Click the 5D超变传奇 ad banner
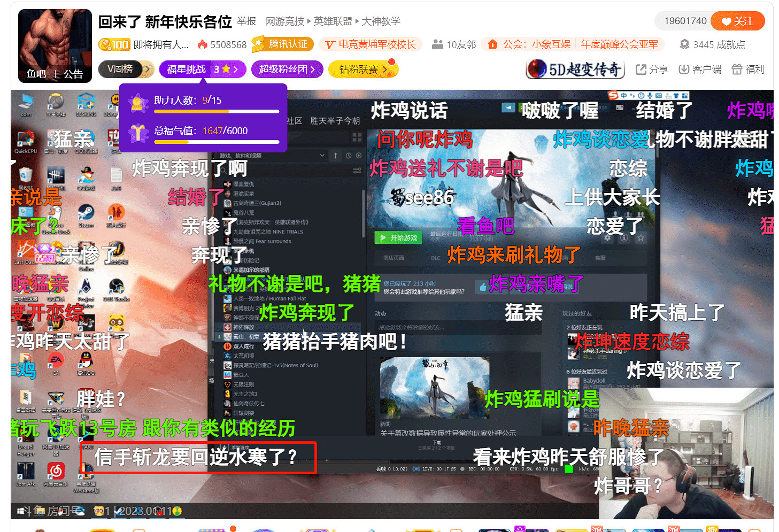The width and height of the screenshot is (779, 532). click(575, 70)
